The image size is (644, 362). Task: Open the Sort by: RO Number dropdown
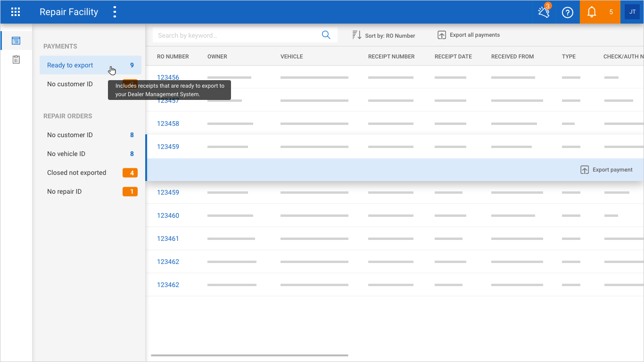pyautogui.click(x=384, y=35)
